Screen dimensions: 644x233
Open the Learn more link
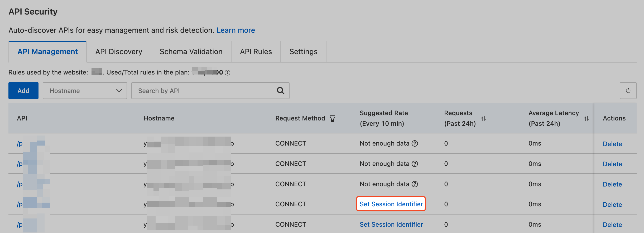pos(236,30)
